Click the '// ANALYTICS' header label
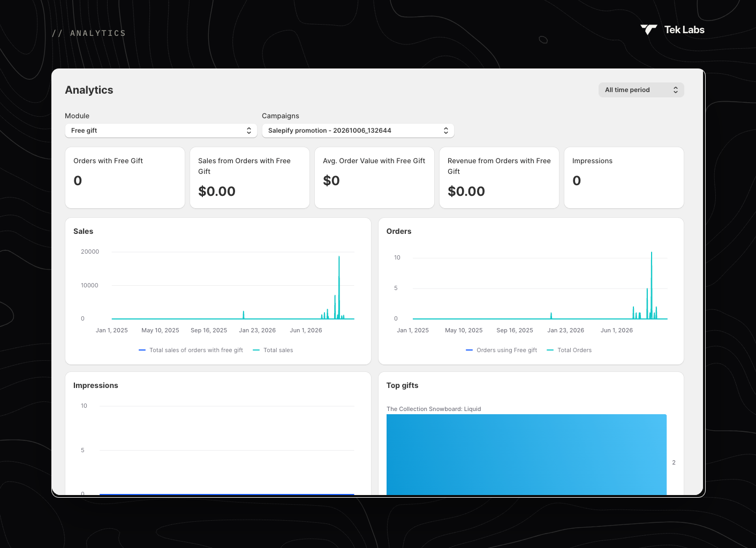Image resolution: width=756 pixels, height=548 pixels. click(89, 33)
